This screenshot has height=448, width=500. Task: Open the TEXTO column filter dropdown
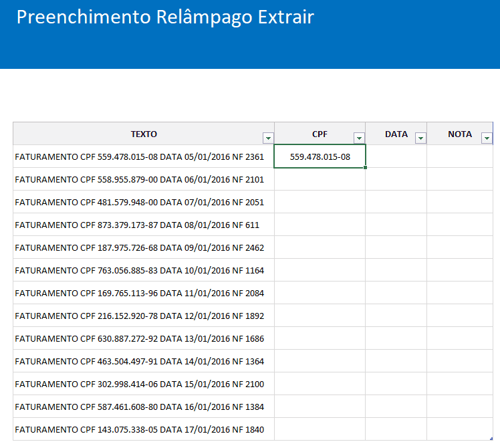(268, 138)
